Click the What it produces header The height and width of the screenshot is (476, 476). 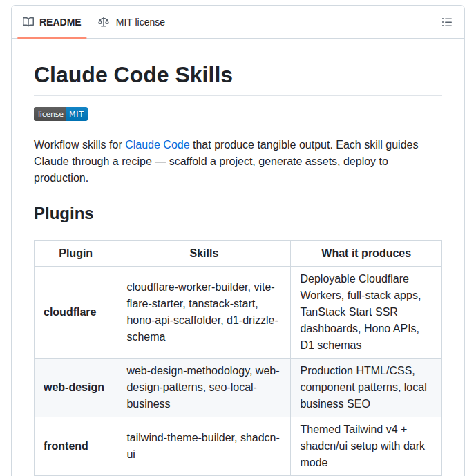click(x=366, y=253)
